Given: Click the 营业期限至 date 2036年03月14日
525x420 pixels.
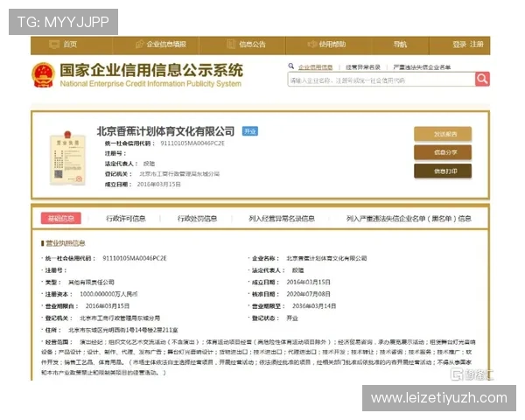Looking at the screenshot, I should click(314, 306).
